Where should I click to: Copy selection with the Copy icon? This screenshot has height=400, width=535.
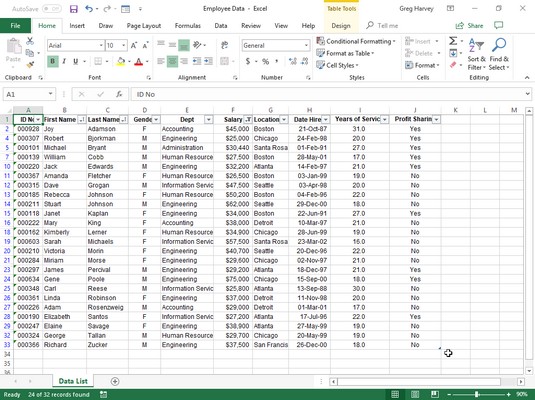coord(30,53)
